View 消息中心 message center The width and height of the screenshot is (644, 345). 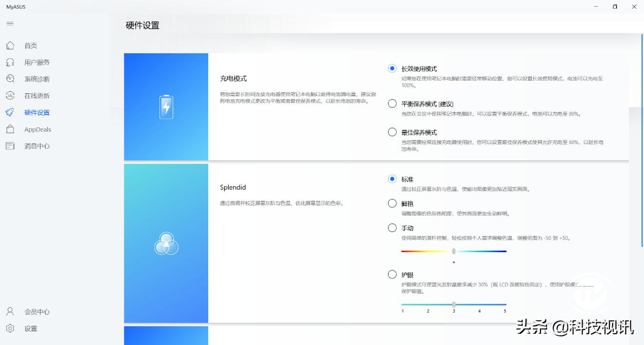click(10, 146)
